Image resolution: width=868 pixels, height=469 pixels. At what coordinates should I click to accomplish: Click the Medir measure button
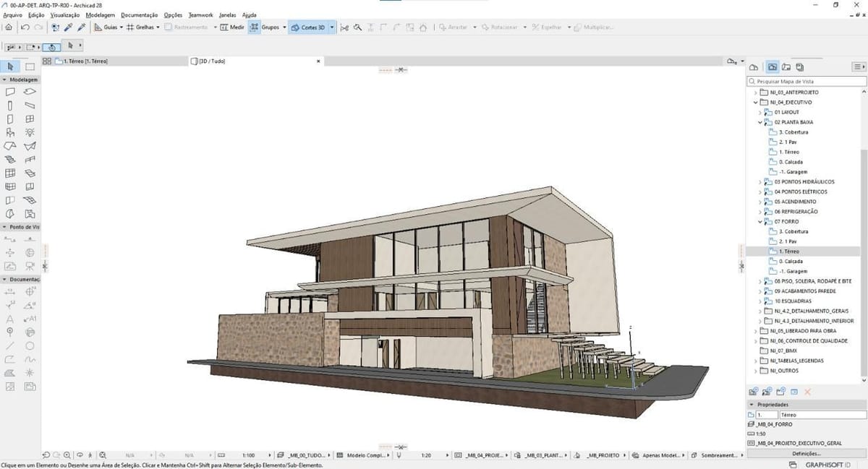tap(232, 27)
